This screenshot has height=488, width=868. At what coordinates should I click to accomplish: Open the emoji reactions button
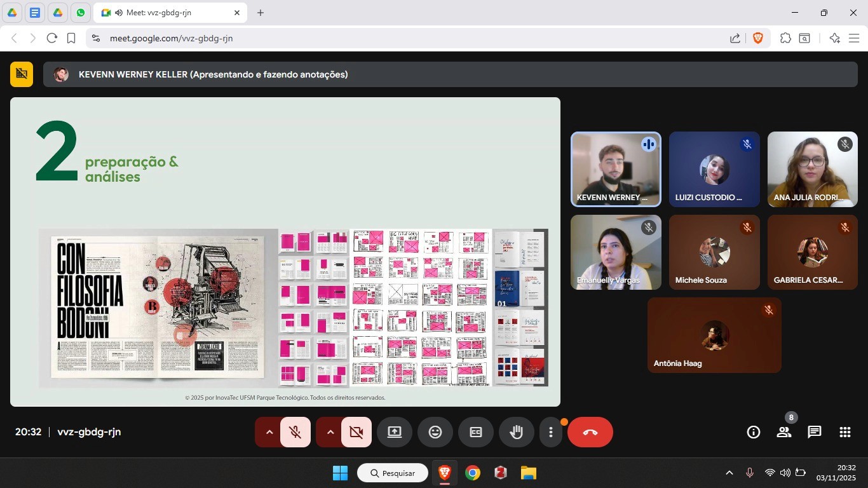pyautogui.click(x=435, y=432)
